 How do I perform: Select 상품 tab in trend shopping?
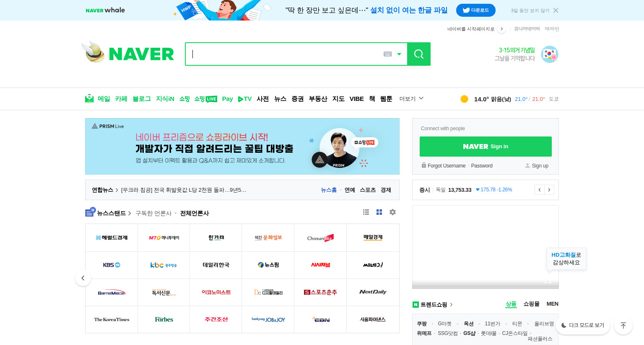511,304
